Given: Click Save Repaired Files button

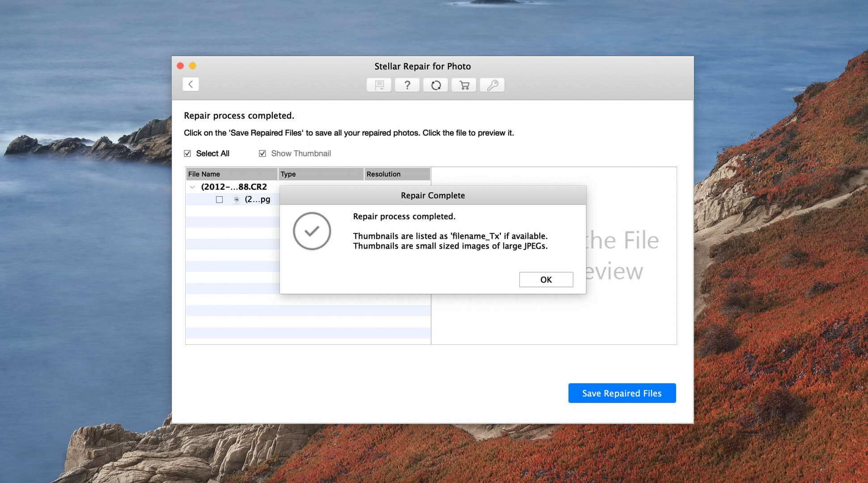Looking at the screenshot, I should [x=622, y=393].
